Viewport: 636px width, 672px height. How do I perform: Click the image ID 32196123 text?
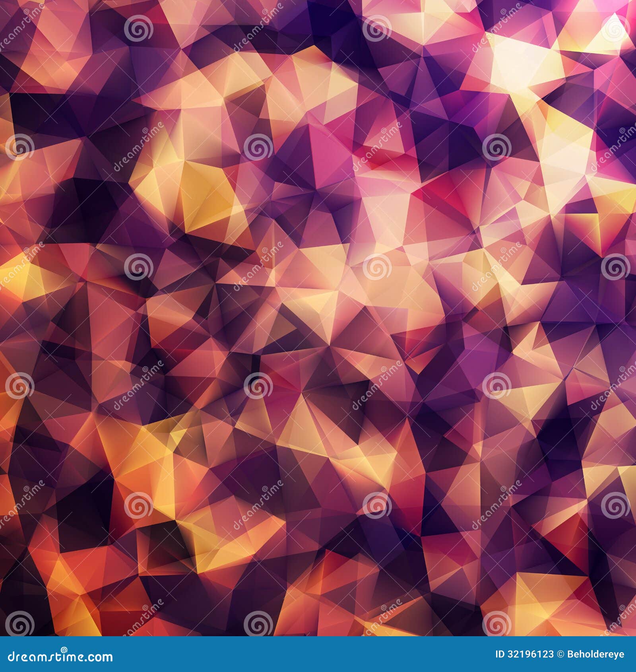[x=524, y=655]
